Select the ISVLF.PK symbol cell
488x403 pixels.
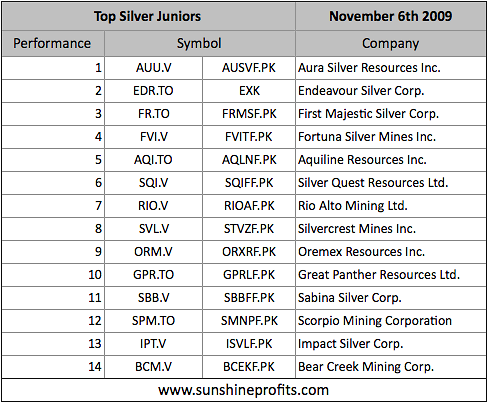click(x=249, y=344)
